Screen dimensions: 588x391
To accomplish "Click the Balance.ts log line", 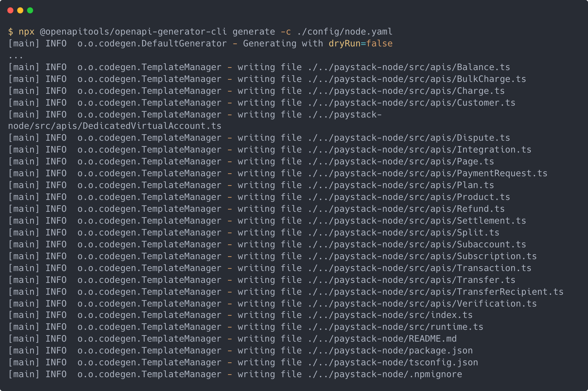I will point(259,67).
